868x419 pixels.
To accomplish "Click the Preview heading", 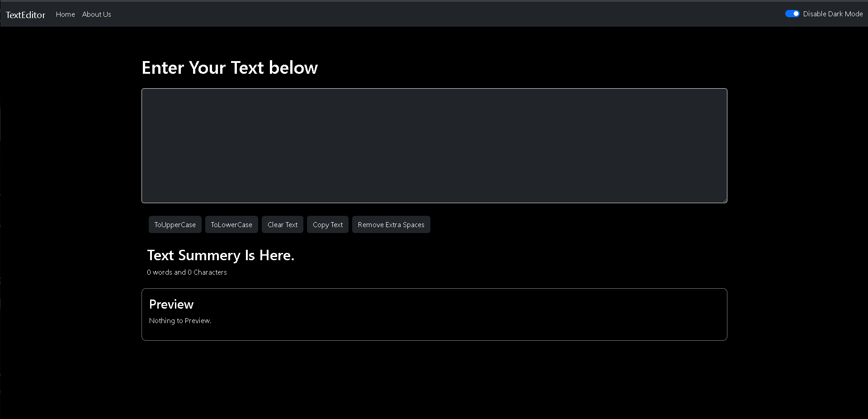I will tap(171, 305).
